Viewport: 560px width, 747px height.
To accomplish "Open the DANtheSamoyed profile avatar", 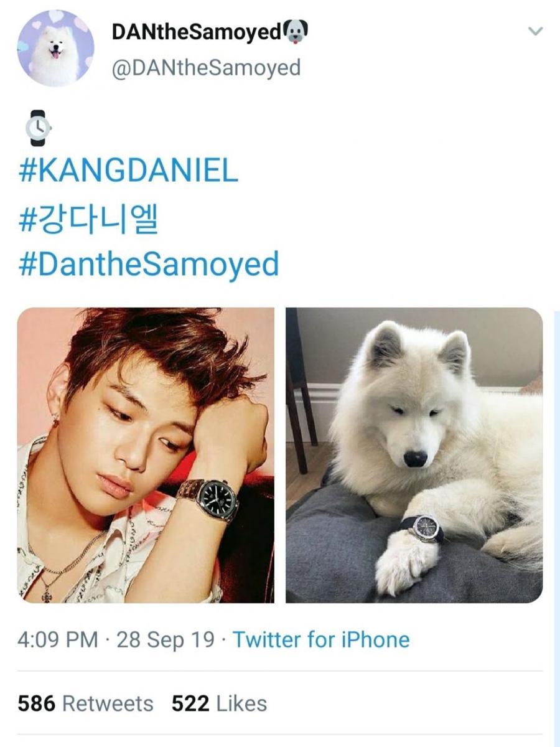I will click(x=55, y=48).
